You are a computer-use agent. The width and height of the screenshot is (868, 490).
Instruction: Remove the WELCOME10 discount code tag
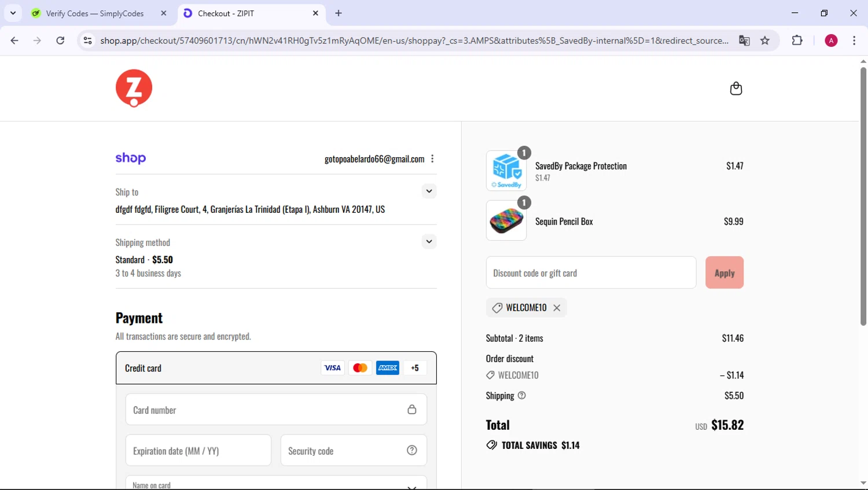(x=557, y=308)
